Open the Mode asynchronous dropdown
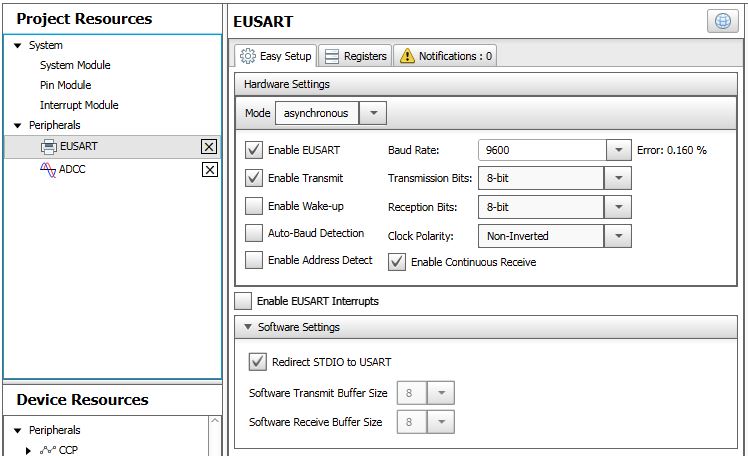The height and width of the screenshot is (456, 748). (372, 114)
